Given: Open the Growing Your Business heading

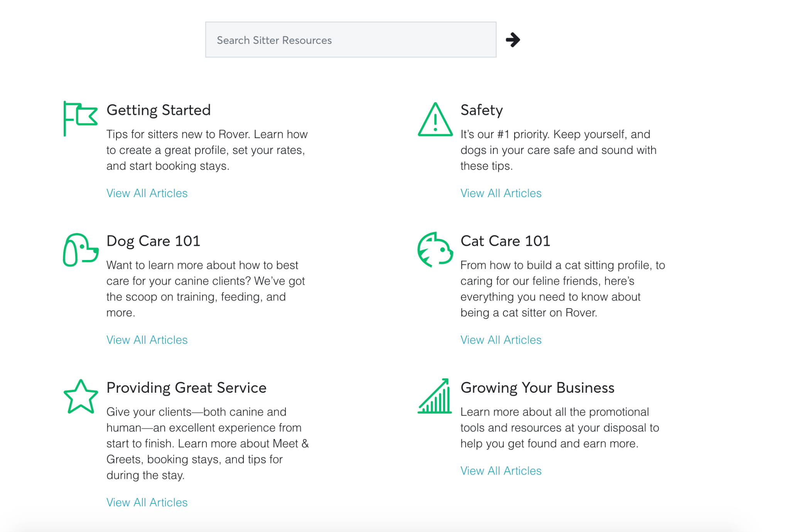Looking at the screenshot, I should (x=537, y=388).
